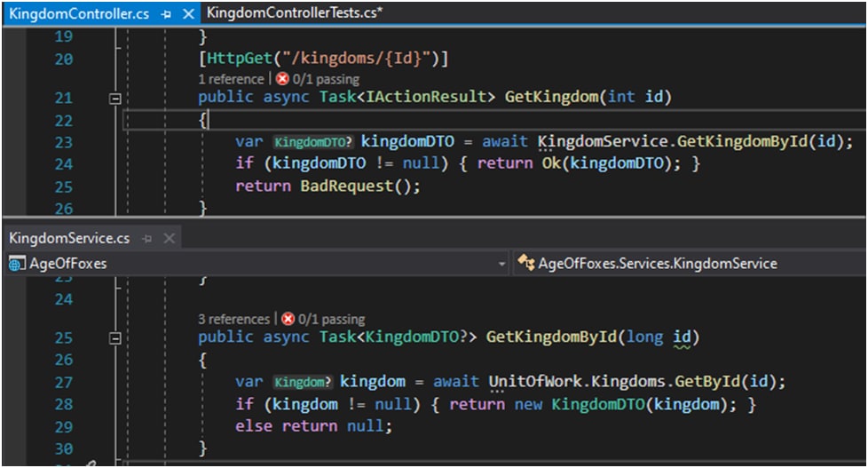Click line number 23 in the top editor
Screen dimensions: 868x468
click(x=64, y=143)
